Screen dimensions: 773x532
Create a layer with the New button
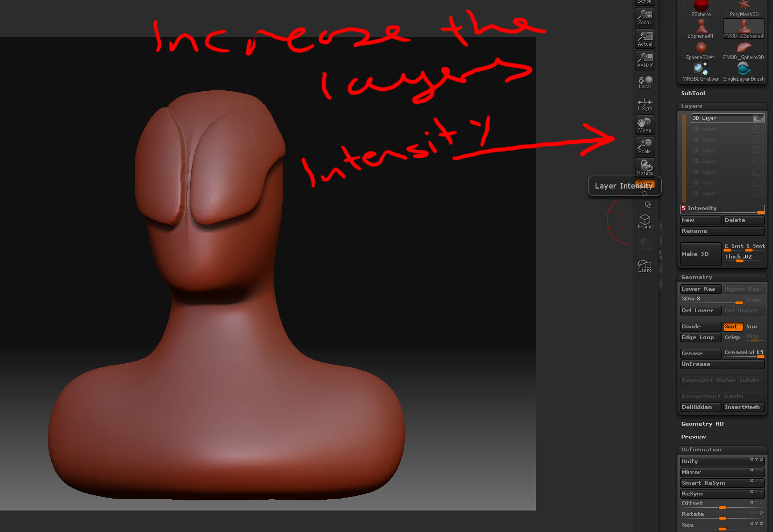click(700, 220)
